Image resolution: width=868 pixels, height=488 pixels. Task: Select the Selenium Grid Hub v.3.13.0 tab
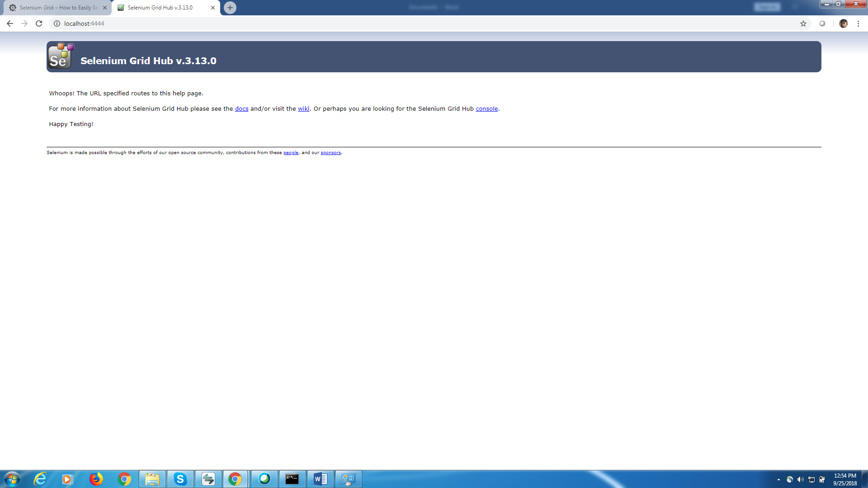tap(160, 8)
